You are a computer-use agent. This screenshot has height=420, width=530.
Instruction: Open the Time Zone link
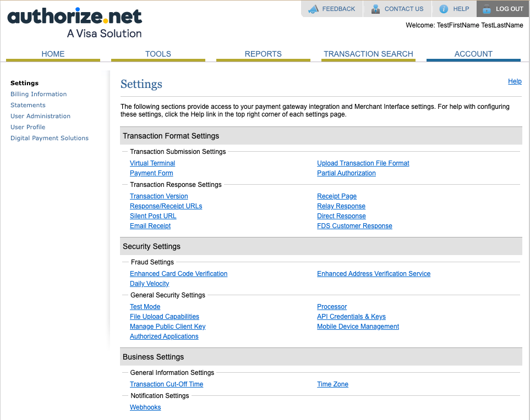click(332, 384)
